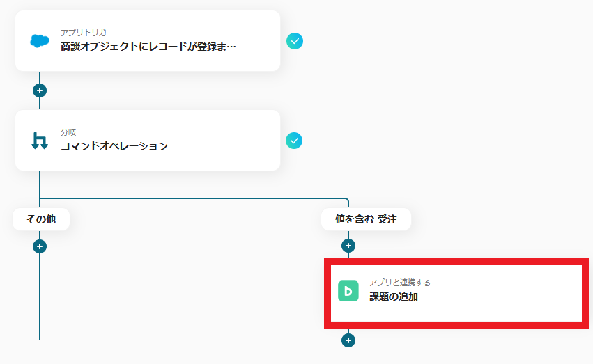
Task: Add step under the その他 branch
Action: click(40, 246)
